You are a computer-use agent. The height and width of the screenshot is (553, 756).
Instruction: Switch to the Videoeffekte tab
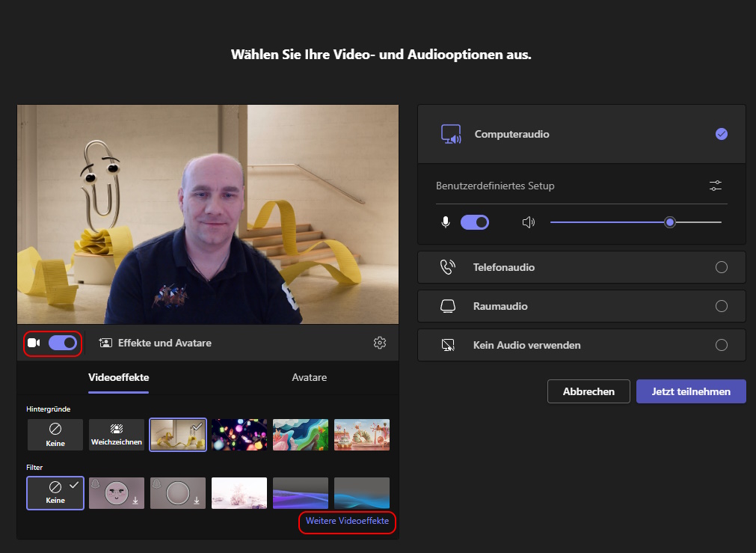tap(119, 377)
